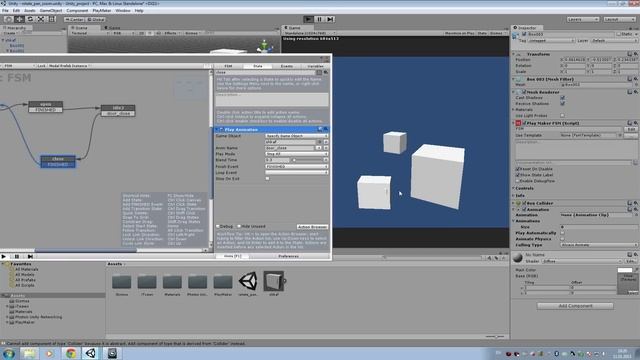Toggle the Hide Unused checkbox
Screen dimensions: 640x360
[239, 227]
